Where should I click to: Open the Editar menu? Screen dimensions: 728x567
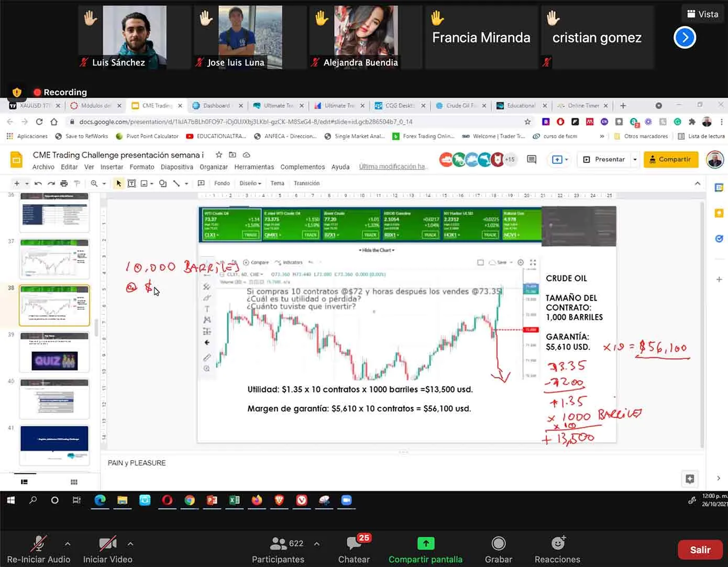tap(69, 167)
